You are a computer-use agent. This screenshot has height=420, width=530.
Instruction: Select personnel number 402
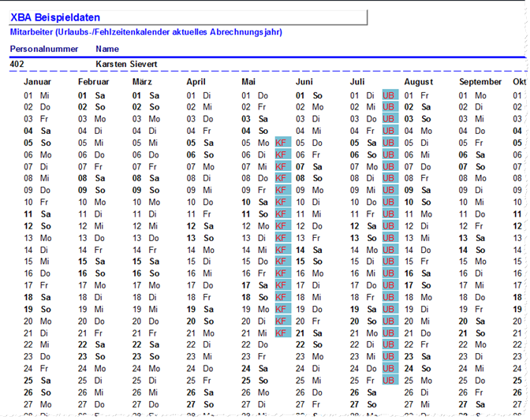point(17,64)
